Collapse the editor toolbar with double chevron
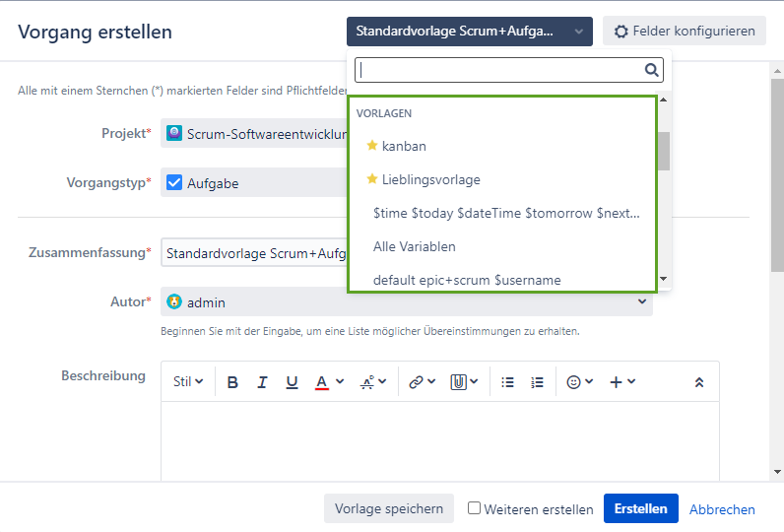This screenshot has width=784, height=532. click(699, 382)
